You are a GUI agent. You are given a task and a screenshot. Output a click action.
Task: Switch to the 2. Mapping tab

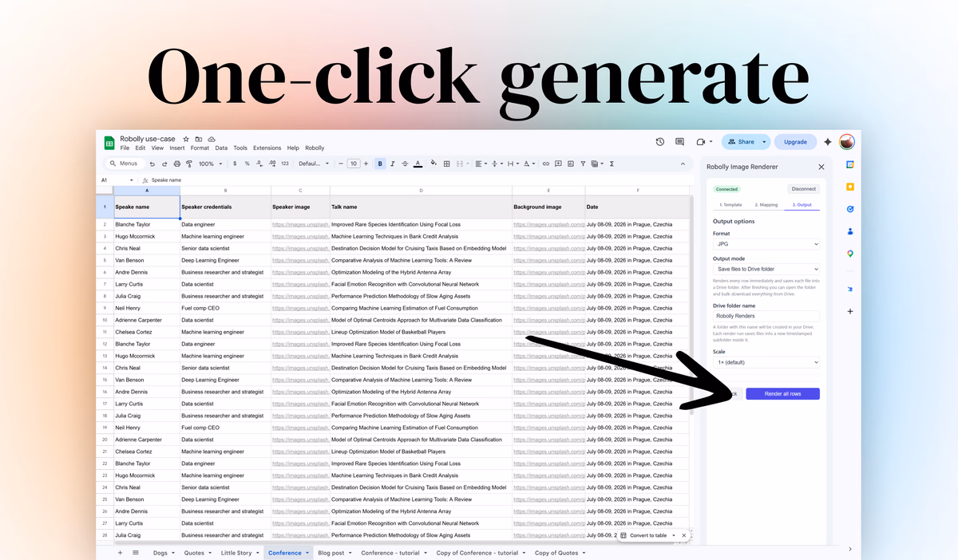click(766, 205)
